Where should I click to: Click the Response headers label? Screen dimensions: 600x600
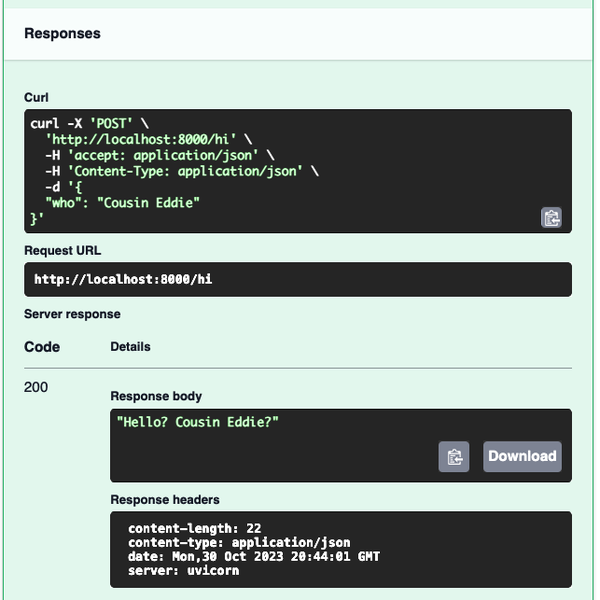[x=165, y=499]
